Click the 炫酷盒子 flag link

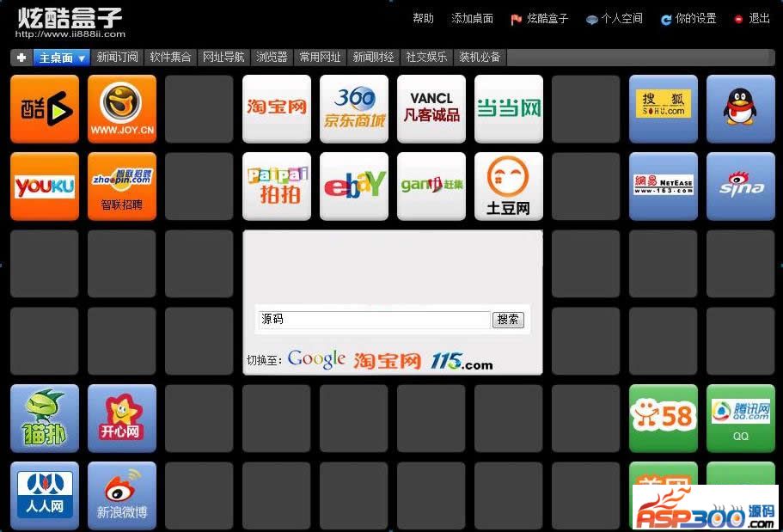click(540, 19)
